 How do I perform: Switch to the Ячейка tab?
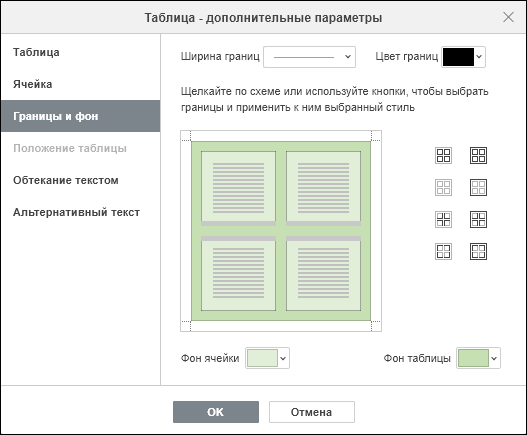pos(80,84)
